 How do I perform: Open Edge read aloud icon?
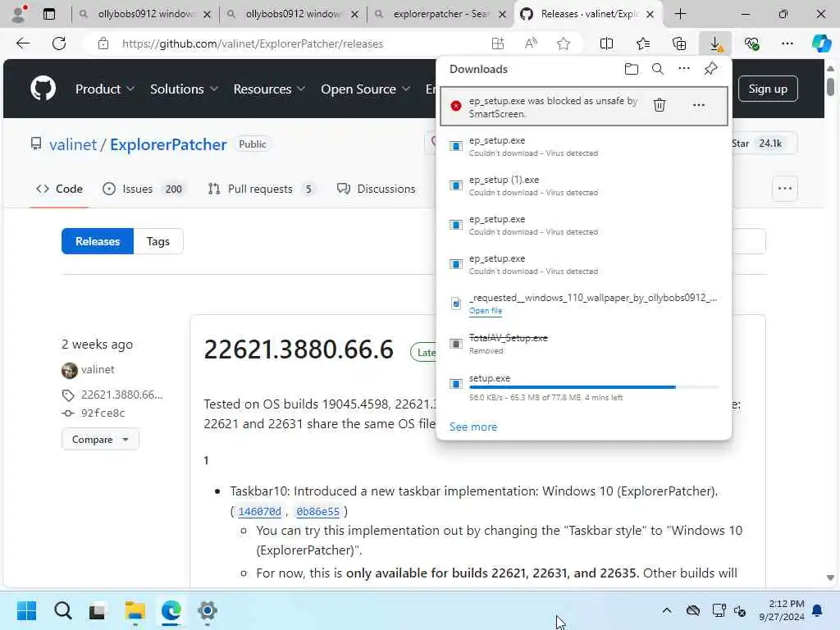(x=531, y=44)
